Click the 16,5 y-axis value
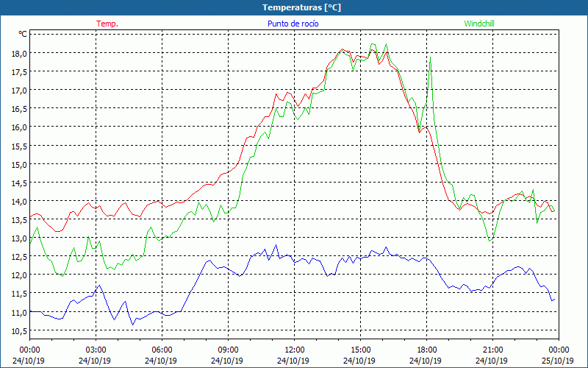Viewport: 588px width, 368px height. coord(20,109)
